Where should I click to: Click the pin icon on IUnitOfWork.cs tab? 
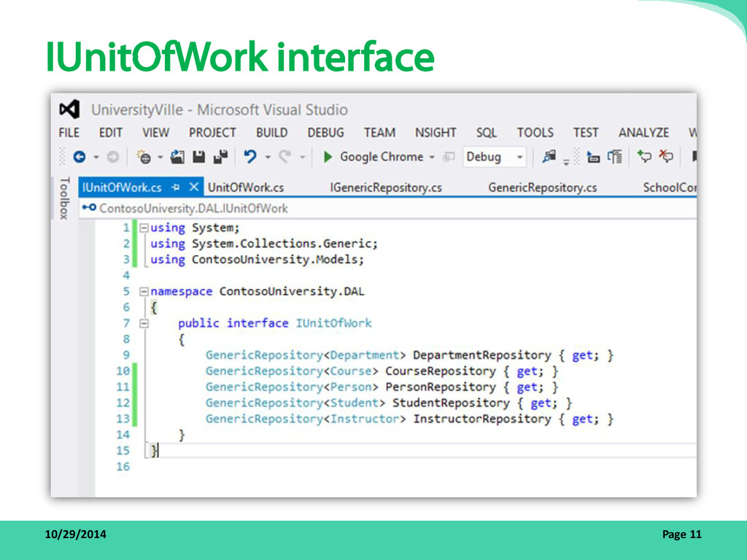(x=176, y=187)
